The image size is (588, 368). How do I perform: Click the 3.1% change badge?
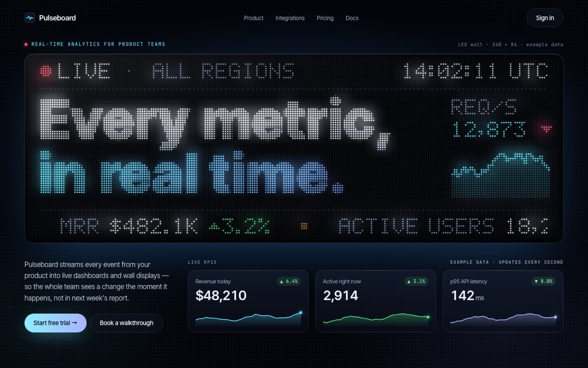[x=416, y=281]
